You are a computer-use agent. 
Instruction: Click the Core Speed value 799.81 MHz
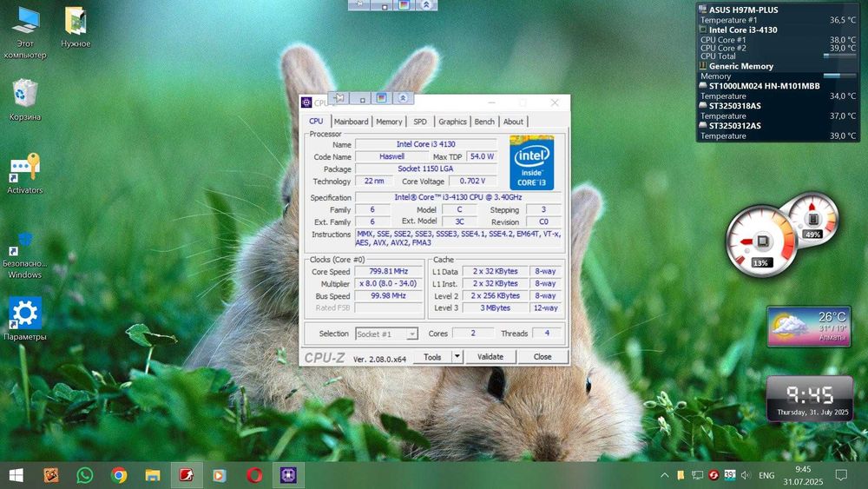pos(389,271)
